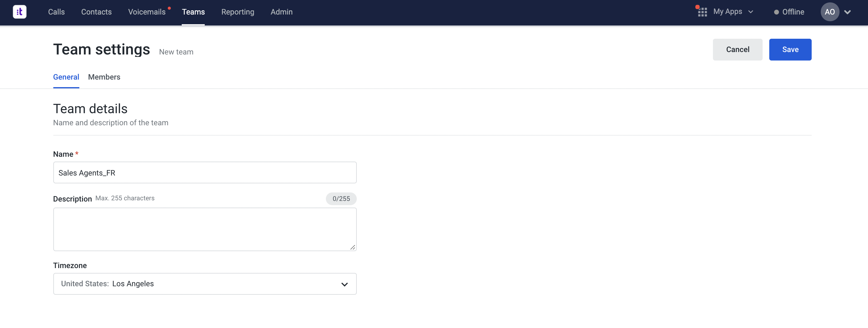Click the app logo icon in top left
The height and width of the screenshot is (328, 868).
(x=19, y=12)
